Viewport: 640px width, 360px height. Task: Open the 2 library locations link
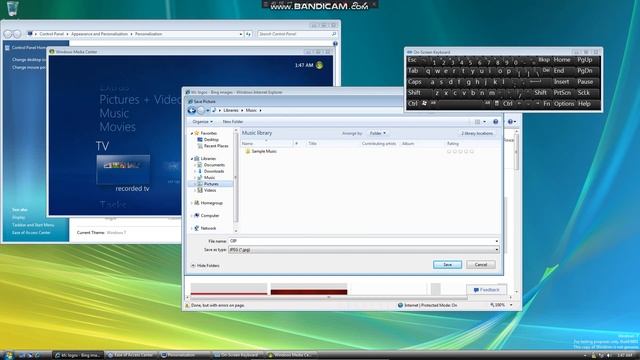[477, 133]
